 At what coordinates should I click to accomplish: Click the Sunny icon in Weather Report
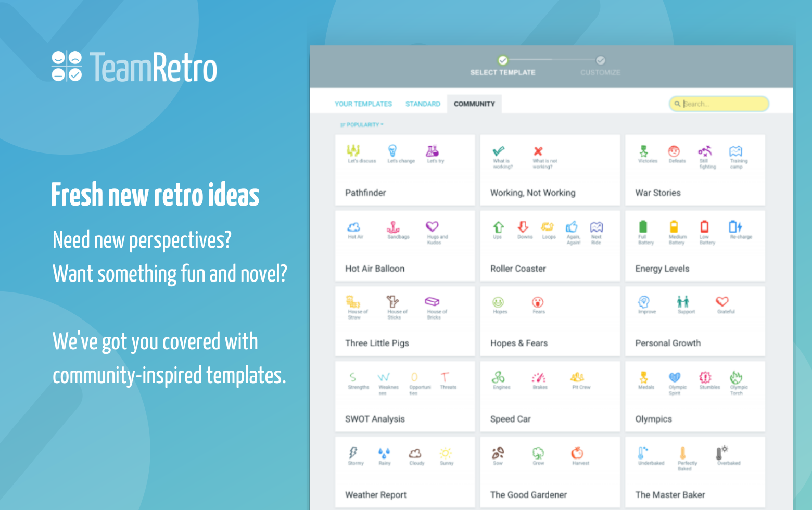click(446, 452)
